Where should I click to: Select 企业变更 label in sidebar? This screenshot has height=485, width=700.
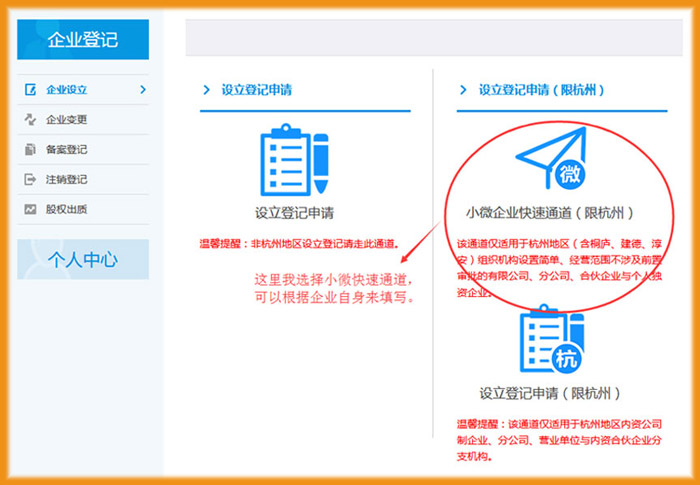pos(67,120)
